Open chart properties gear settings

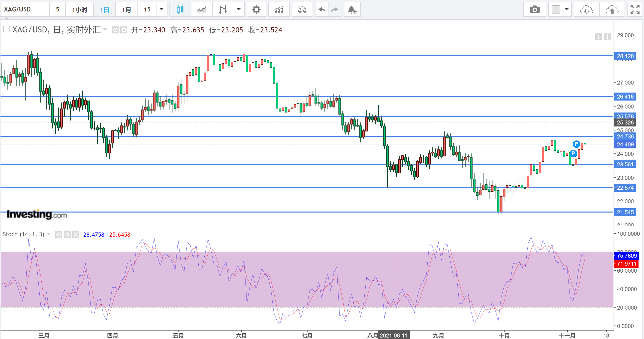pos(256,9)
